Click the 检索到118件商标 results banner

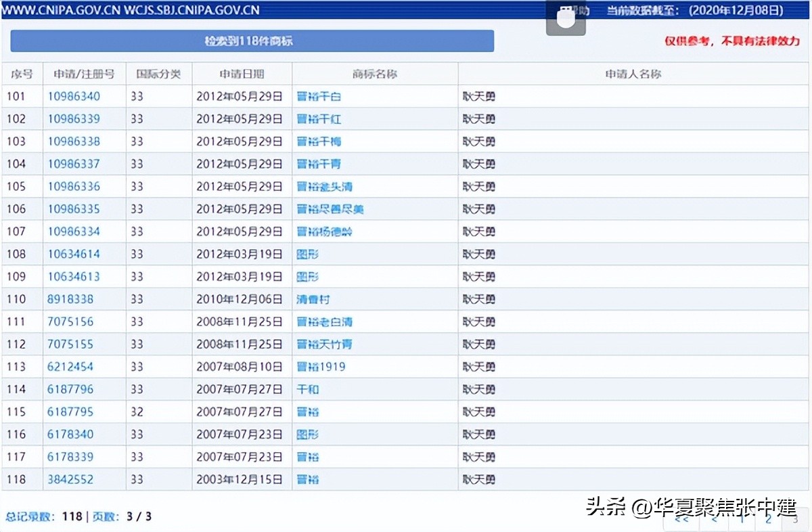point(250,41)
